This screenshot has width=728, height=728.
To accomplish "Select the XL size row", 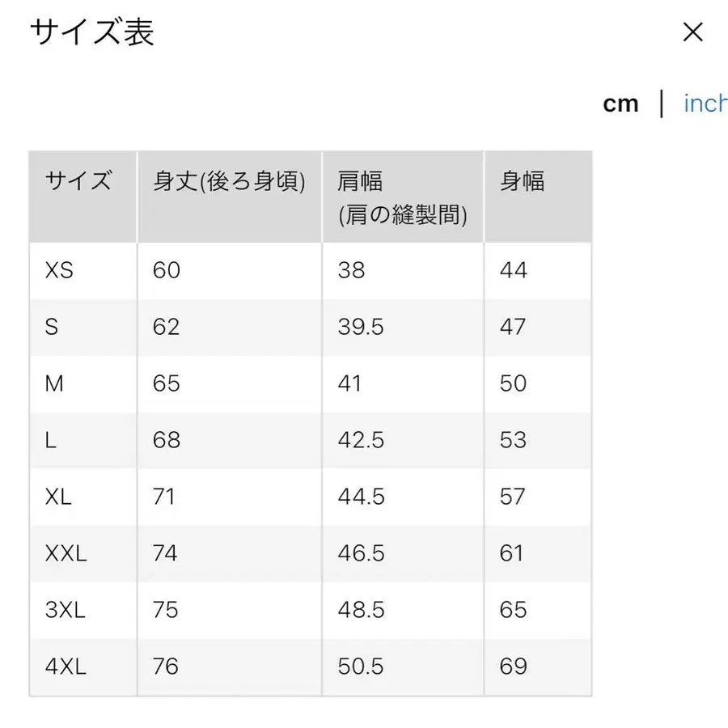I will 57,497.
